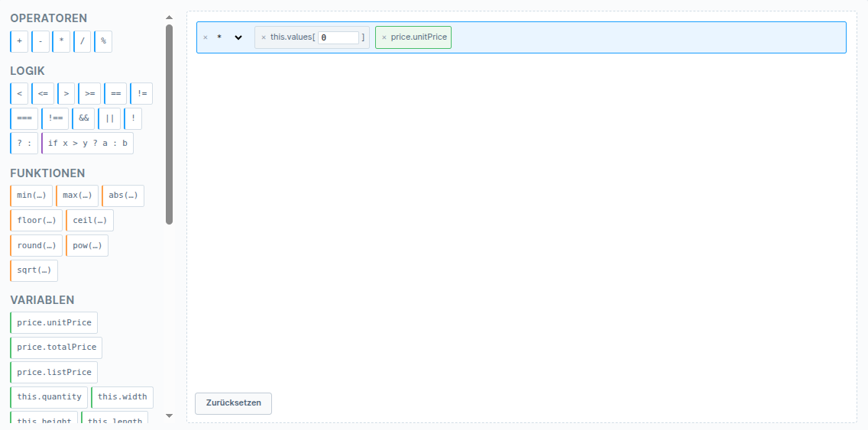Add the sqrt(…) function block

[34, 270]
